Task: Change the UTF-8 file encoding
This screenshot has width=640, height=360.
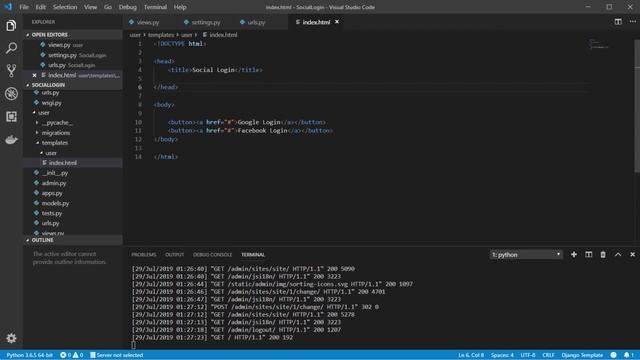Action: click(x=528, y=355)
